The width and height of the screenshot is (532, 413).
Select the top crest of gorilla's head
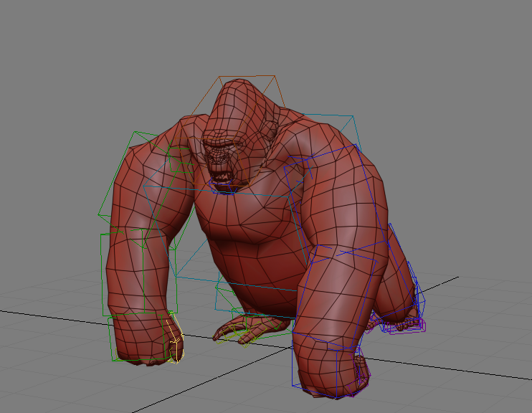(x=240, y=92)
